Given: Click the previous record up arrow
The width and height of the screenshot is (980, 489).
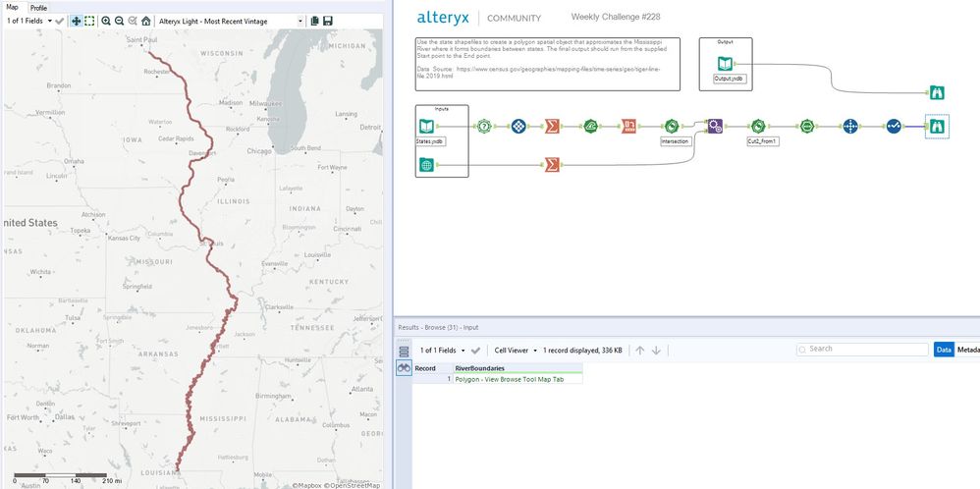Looking at the screenshot, I should pos(640,351).
